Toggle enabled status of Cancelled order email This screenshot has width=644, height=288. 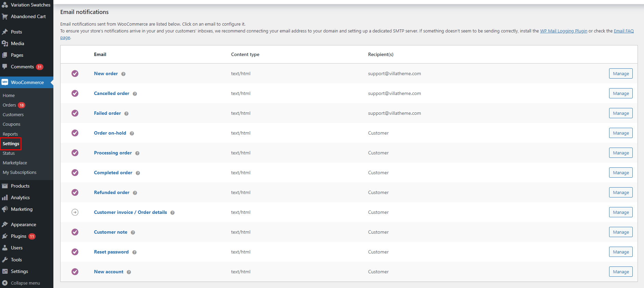click(x=75, y=93)
